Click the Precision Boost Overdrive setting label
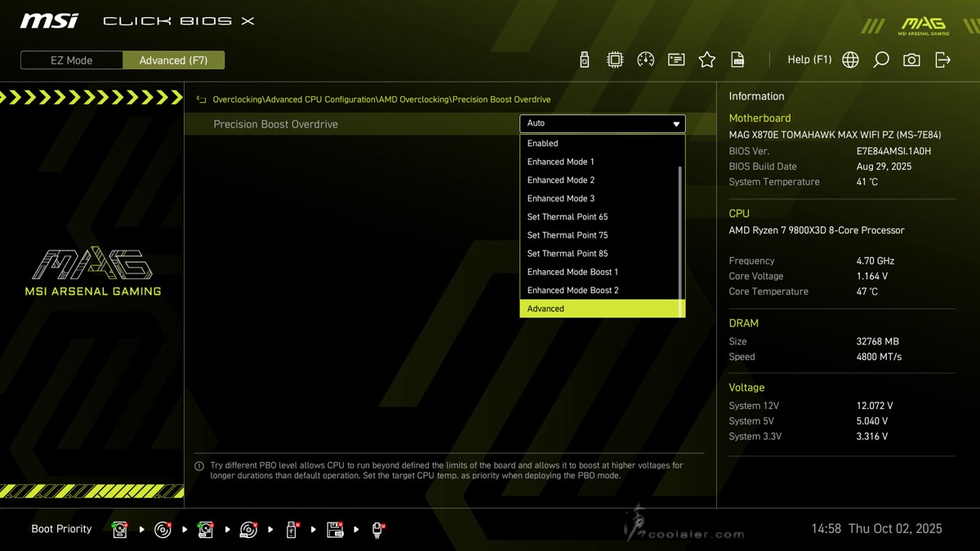This screenshot has height=551, width=980. (x=275, y=124)
